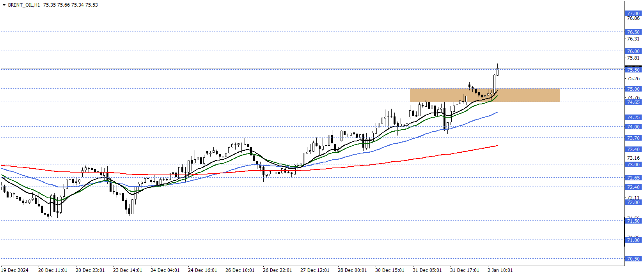Select the right end of the blue moving average
This screenshot has width=644, height=275.
point(497,113)
